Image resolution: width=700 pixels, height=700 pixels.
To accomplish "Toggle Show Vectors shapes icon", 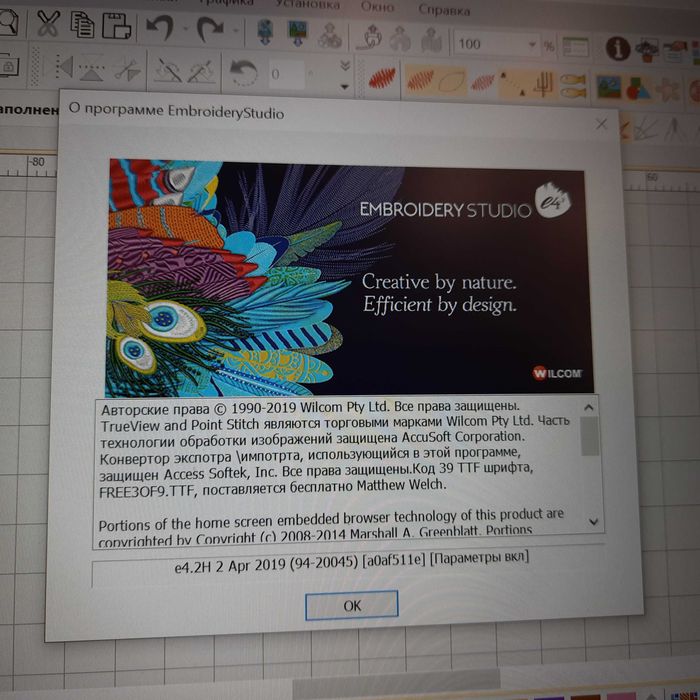I will tap(638, 89).
